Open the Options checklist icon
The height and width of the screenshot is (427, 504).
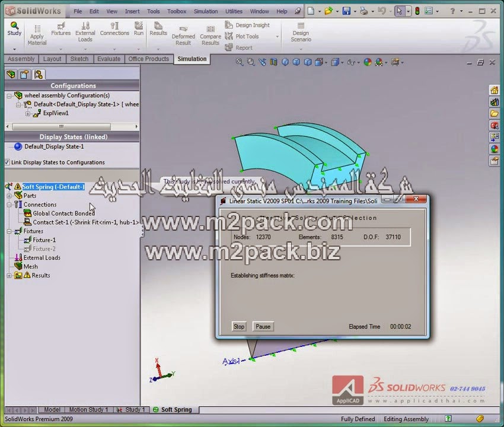point(429,11)
